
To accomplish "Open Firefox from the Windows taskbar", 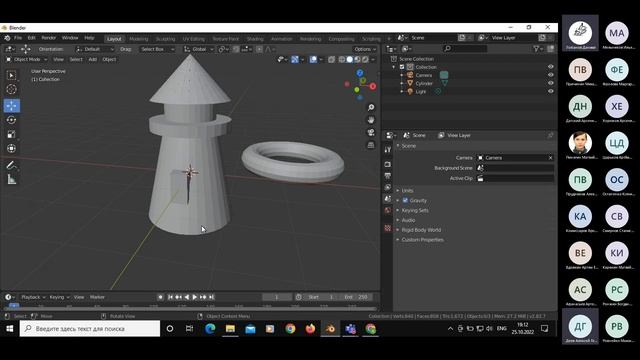I will point(310,329).
